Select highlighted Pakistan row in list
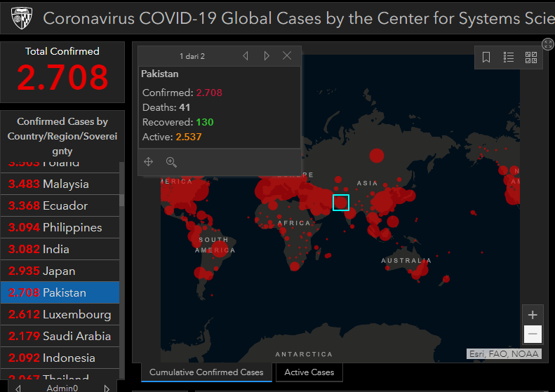Screen dimensions: 555x392 60,292
